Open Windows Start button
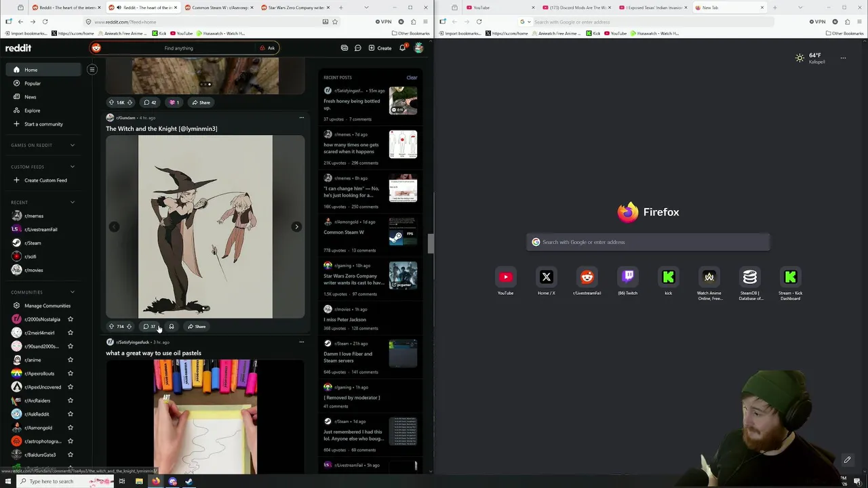This screenshot has width=868, height=488. 8,481
